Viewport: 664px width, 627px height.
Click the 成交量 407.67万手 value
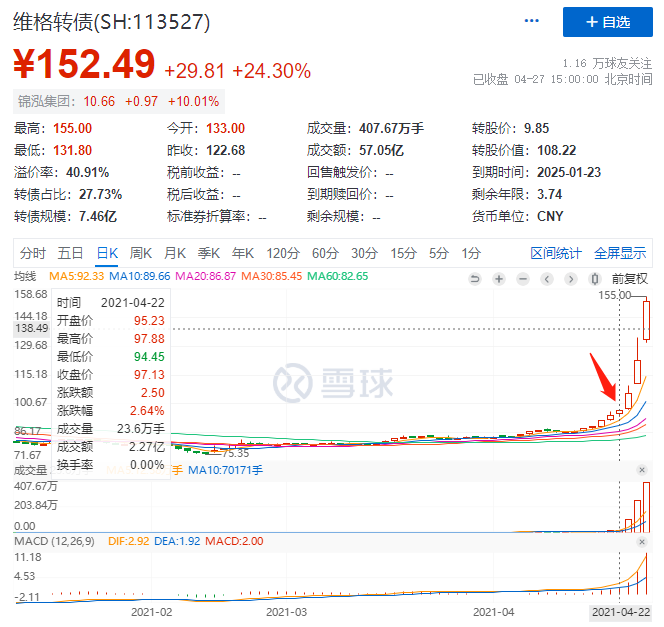pyautogui.click(x=391, y=128)
